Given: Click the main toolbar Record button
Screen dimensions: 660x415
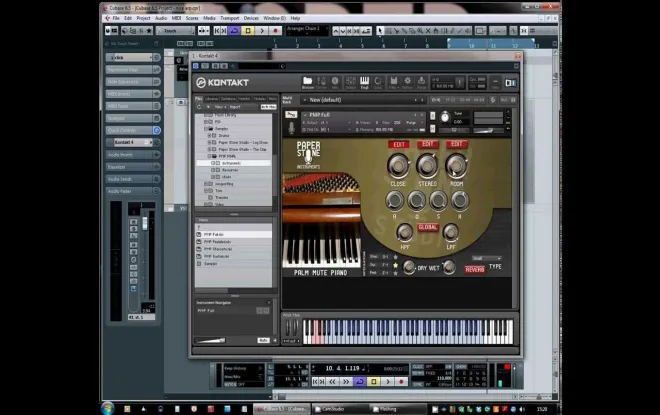Looking at the screenshot, I should pyautogui.click(x=275, y=31).
